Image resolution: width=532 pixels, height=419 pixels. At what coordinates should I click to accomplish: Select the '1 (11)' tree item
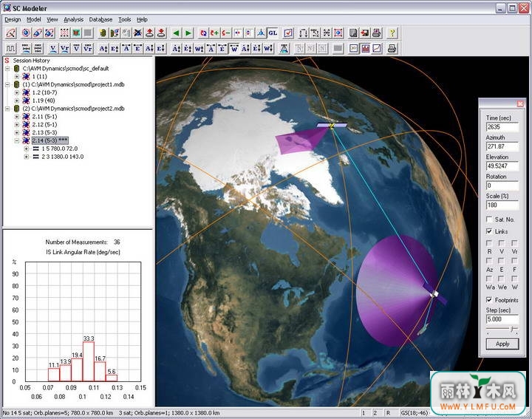[39, 76]
